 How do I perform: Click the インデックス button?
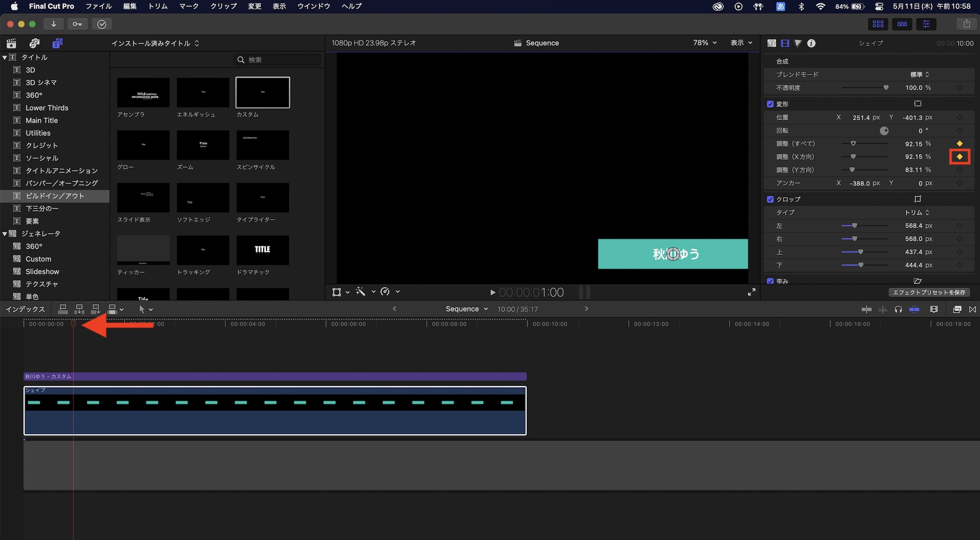tap(25, 309)
